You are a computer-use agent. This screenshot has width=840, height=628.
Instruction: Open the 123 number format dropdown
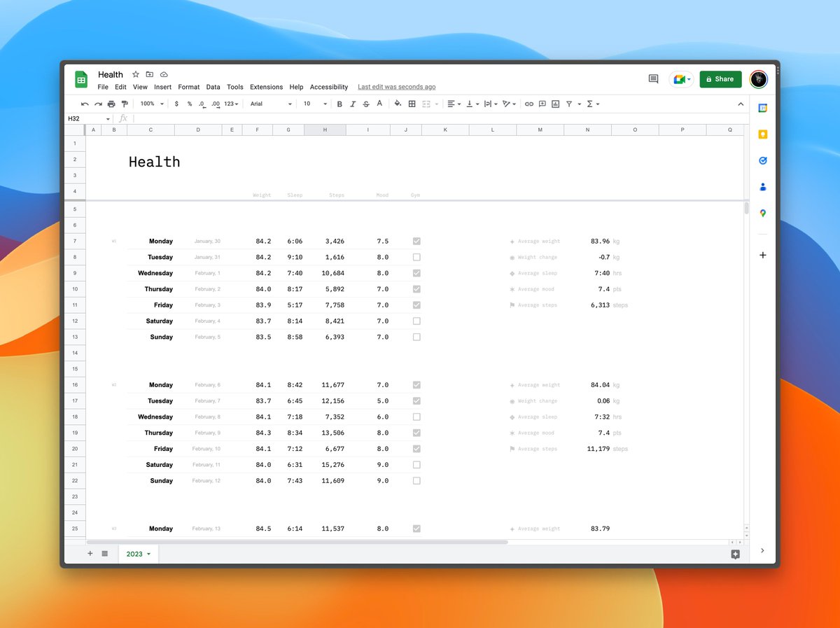[x=231, y=104]
